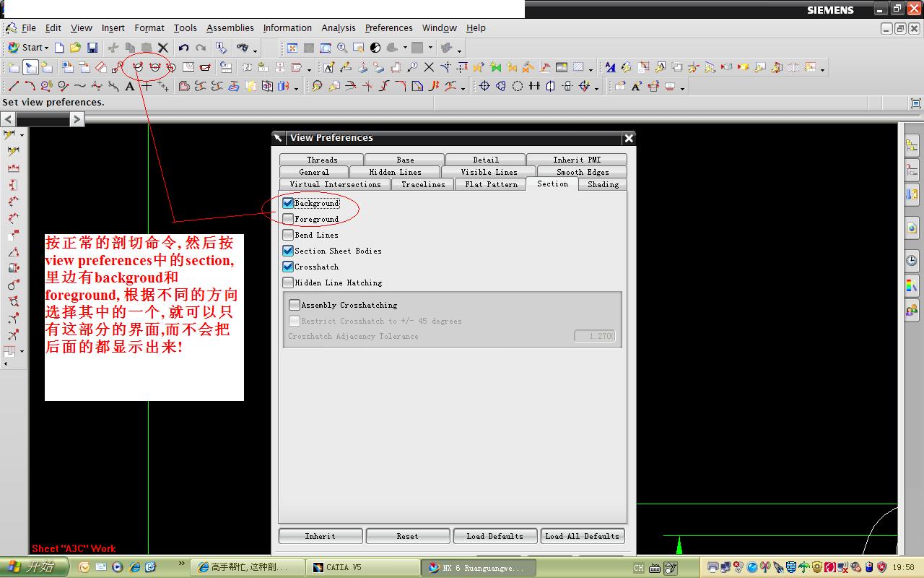924x578 pixels.
Task: Open the Insert menu
Action: [x=113, y=28]
